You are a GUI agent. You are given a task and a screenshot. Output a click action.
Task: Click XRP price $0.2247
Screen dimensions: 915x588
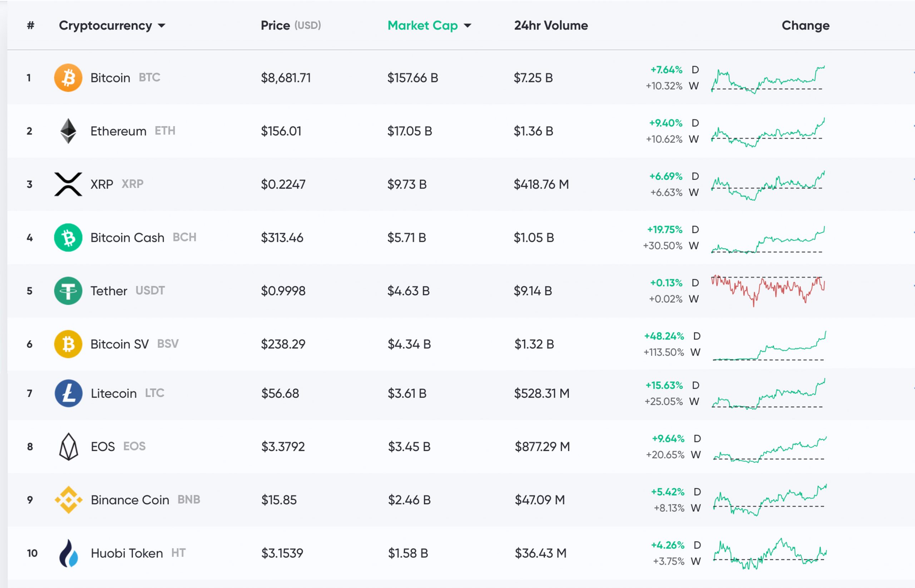283,184
